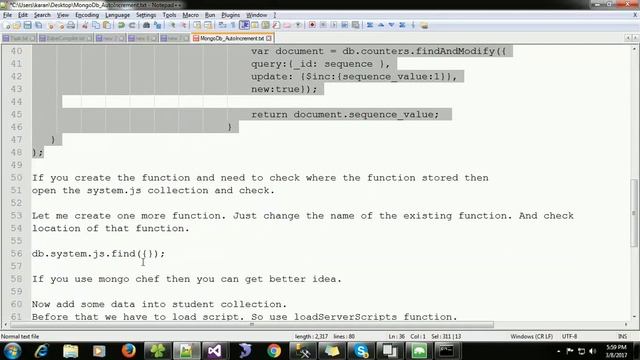Click tab bar scroll left arrow

click(628, 38)
